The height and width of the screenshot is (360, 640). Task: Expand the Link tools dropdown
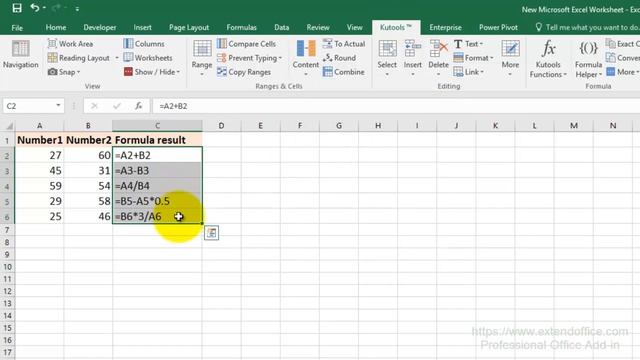(469, 72)
